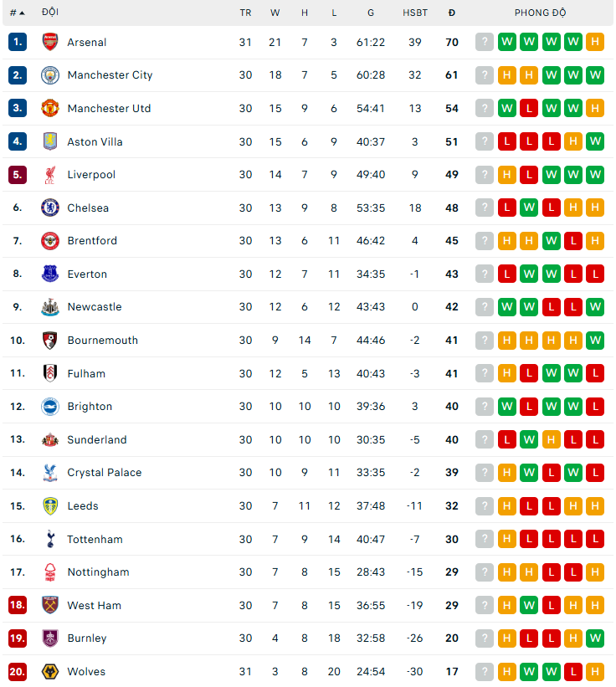Click the Everton club crest icon
The width and height of the screenshot is (616, 687).
(50, 274)
